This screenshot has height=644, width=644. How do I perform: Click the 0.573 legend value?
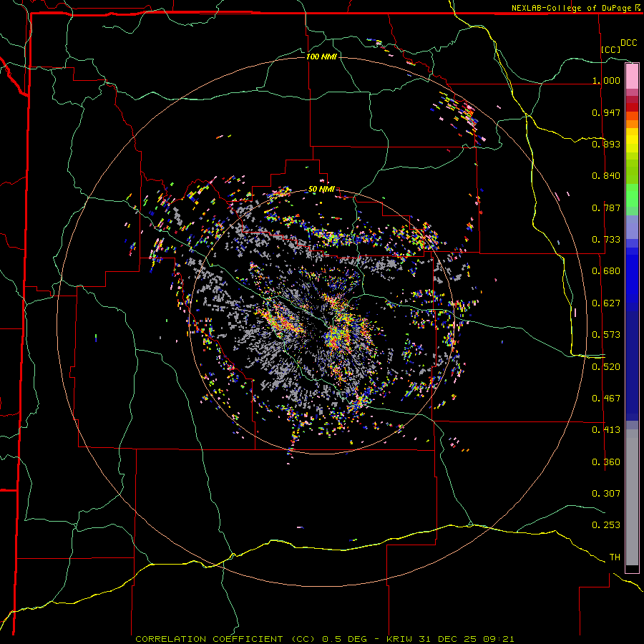[x=606, y=335]
